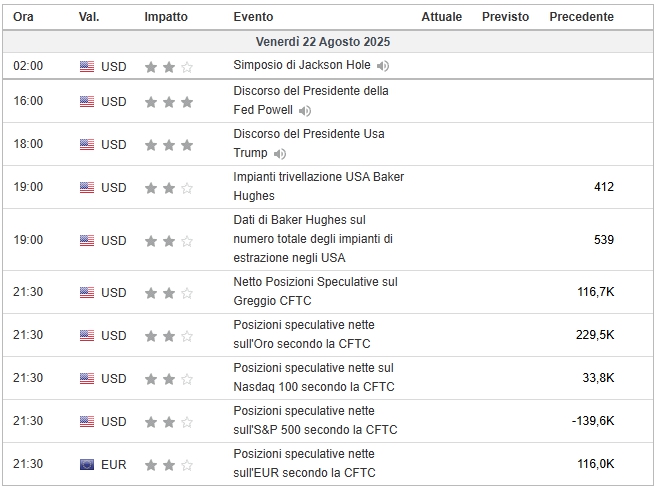The height and width of the screenshot is (495, 663).
Task: Click US flag in the 02:00 row
Action: (x=87, y=67)
